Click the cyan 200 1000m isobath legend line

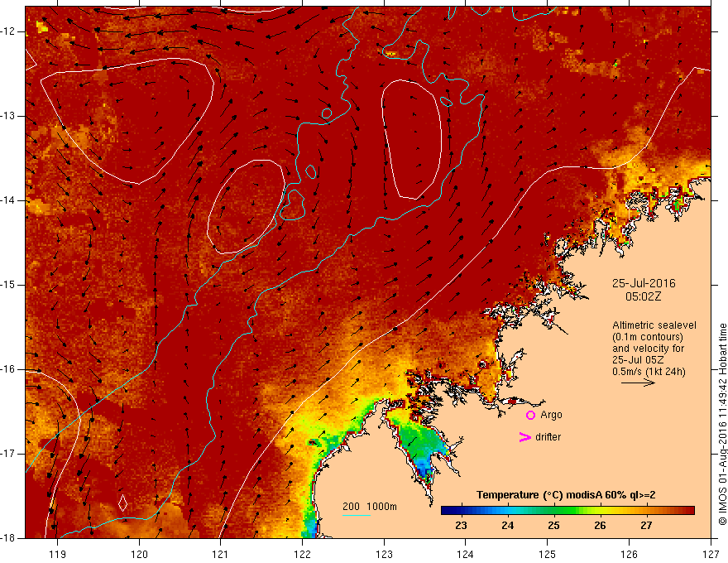coord(356,515)
